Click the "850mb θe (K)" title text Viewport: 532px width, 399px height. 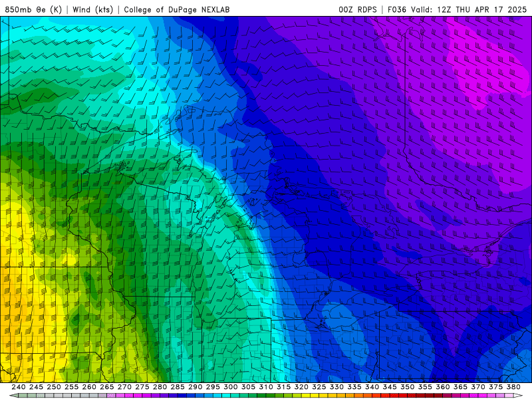33,9
